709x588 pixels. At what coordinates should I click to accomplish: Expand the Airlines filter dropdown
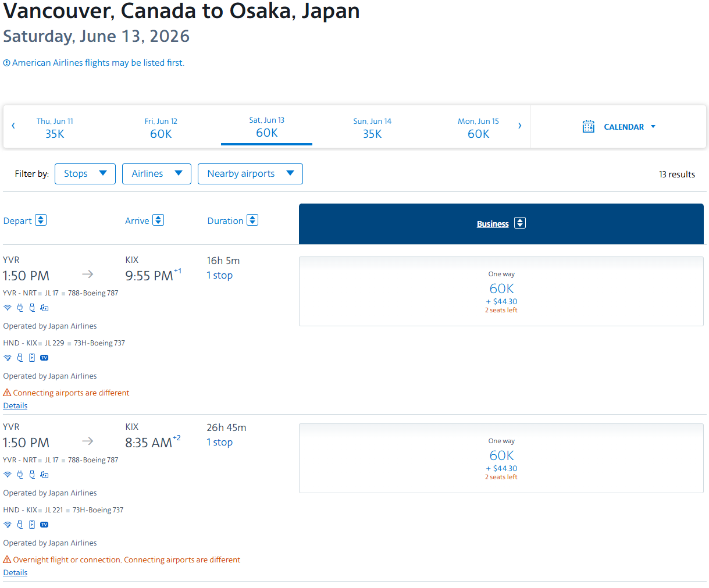click(x=156, y=174)
